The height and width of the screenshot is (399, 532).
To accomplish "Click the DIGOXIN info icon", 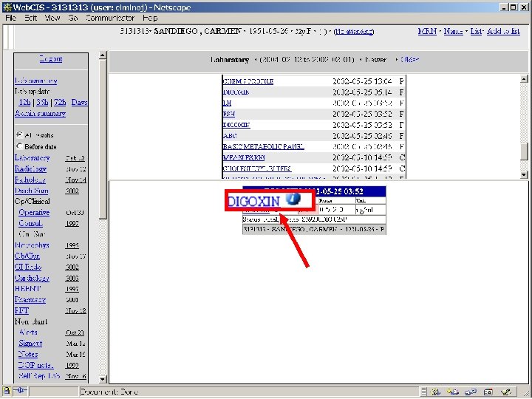I will [x=293, y=199].
